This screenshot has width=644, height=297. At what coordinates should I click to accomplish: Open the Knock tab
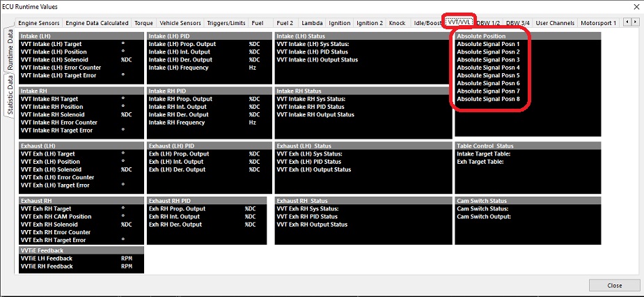pos(397,23)
